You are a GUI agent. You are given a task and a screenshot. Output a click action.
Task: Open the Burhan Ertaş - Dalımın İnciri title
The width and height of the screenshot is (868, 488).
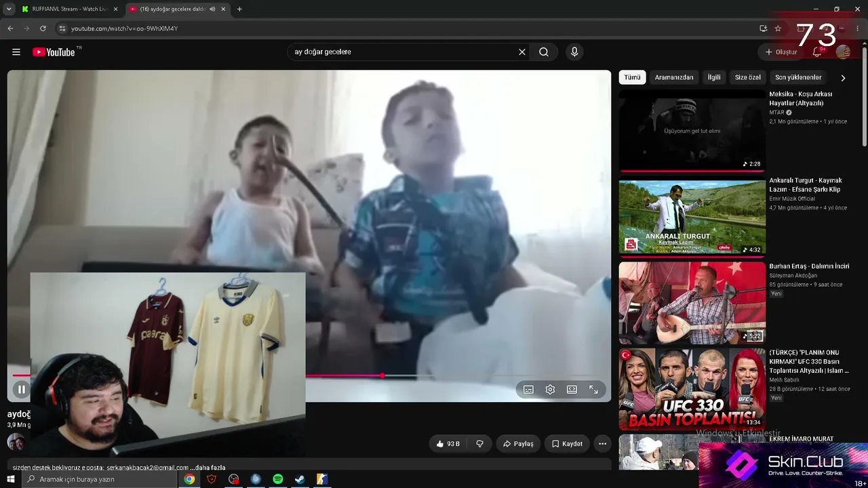pos(809,266)
